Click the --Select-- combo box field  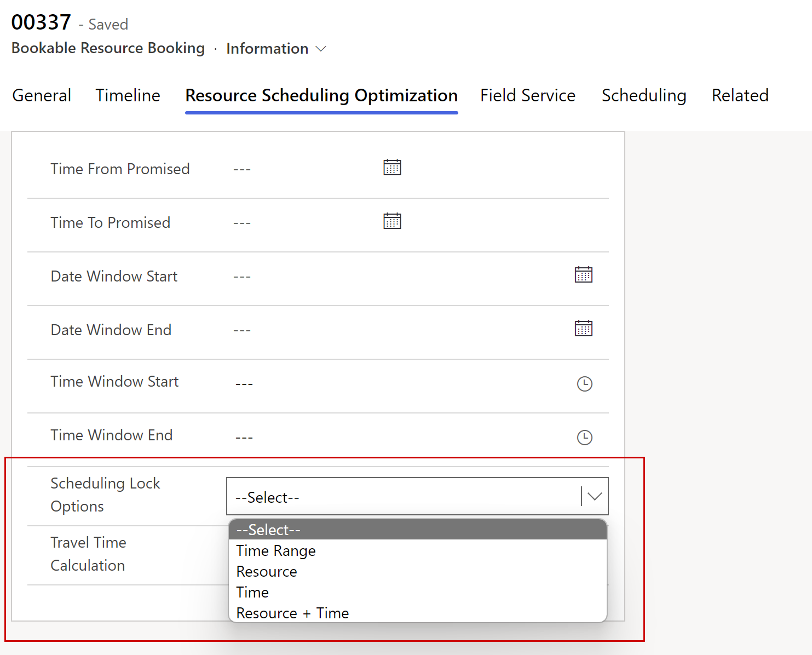(x=383, y=496)
